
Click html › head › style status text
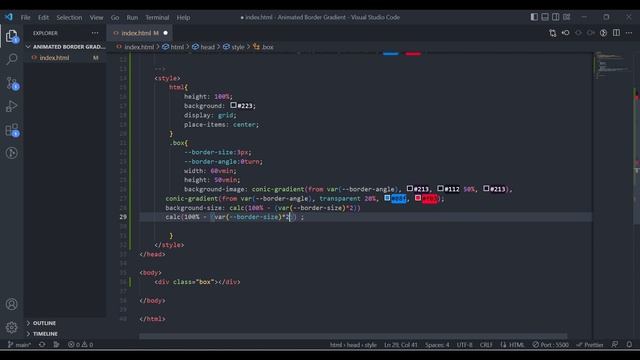click(x=353, y=344)
